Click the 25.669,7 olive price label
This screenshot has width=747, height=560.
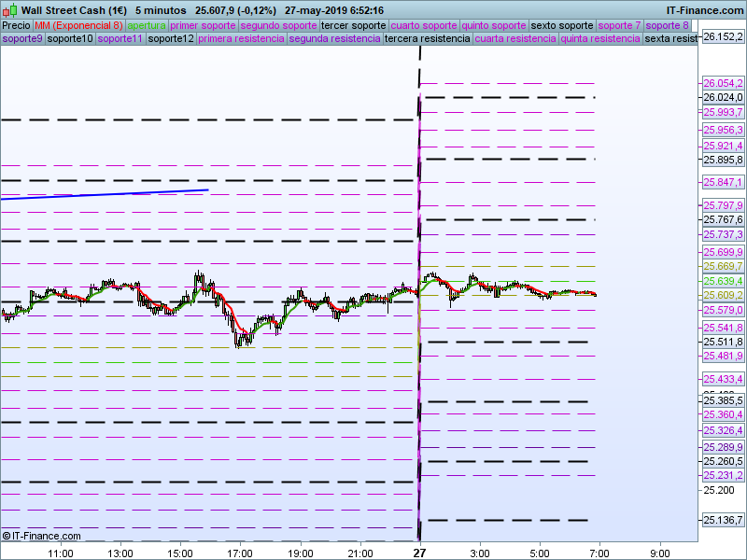click(x=723, y=266)
